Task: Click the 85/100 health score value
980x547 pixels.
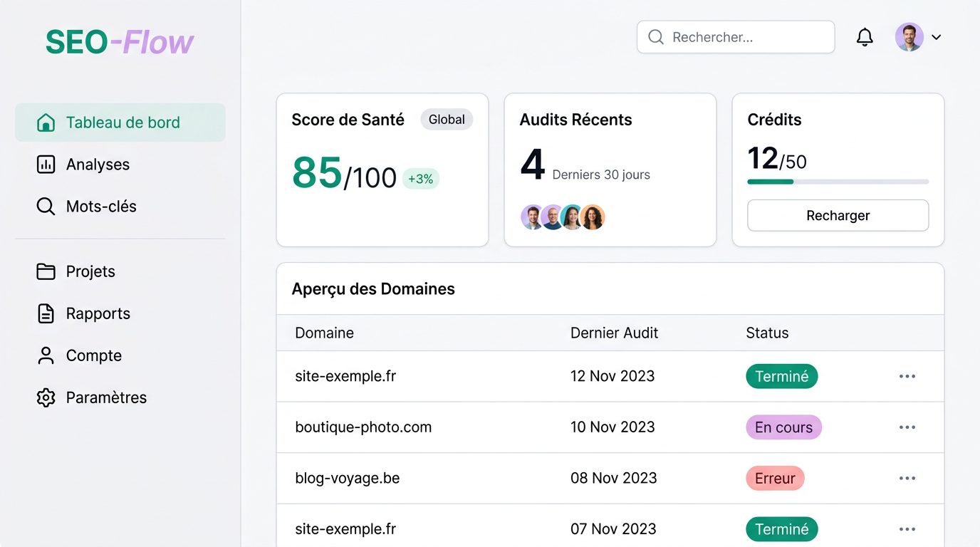Action: [345, 174]
